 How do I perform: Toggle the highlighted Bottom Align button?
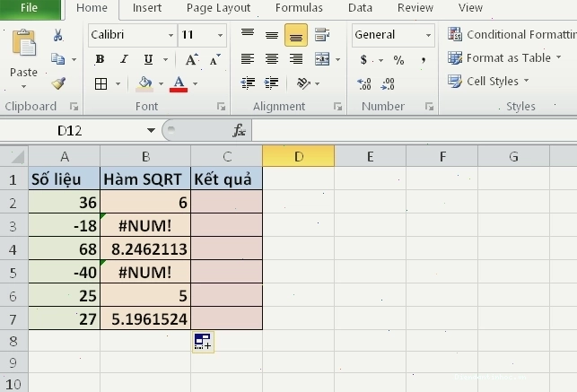pyautogui.click(x=296, y=35)
